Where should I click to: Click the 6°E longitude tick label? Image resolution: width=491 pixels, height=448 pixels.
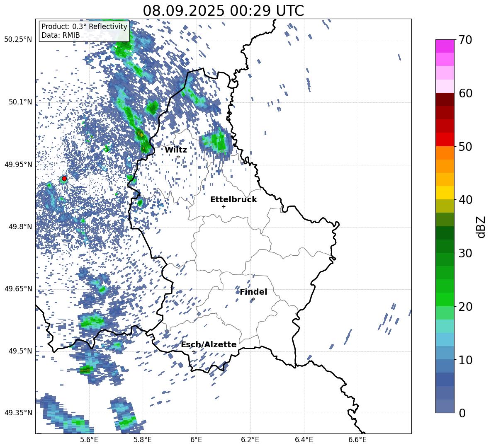196,440
